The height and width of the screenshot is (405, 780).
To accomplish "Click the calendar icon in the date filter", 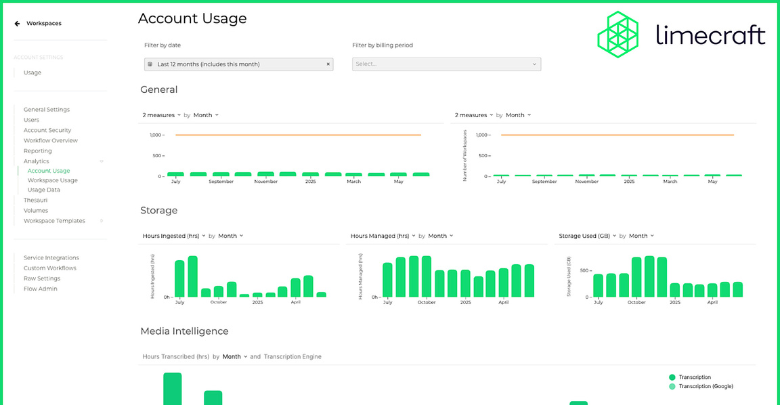I will tap(150, 64).
